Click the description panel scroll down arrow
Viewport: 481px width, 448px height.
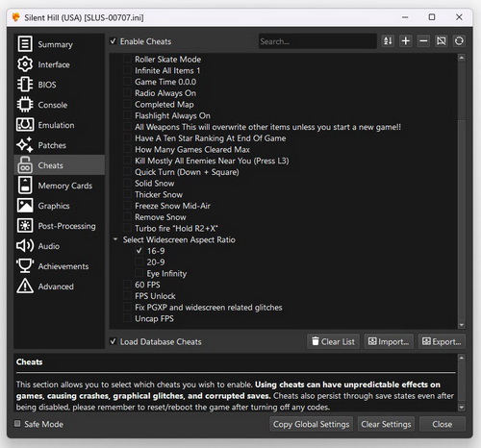coord(462,408)
